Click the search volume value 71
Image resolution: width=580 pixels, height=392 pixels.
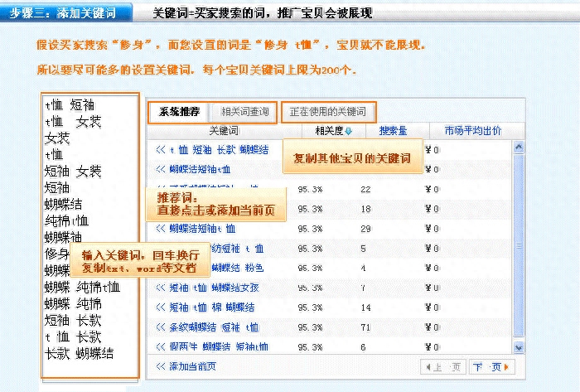click(366, 327)
